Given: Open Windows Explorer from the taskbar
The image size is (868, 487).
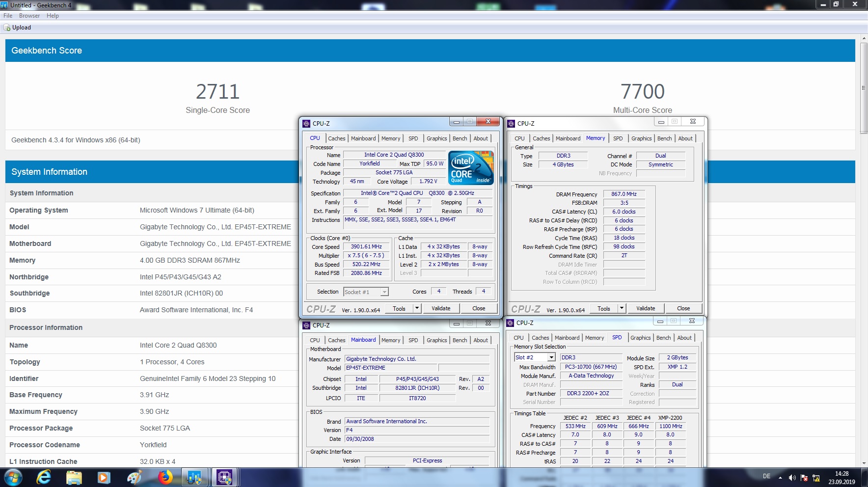Looking at the screenshot, I should pos(74,477).
